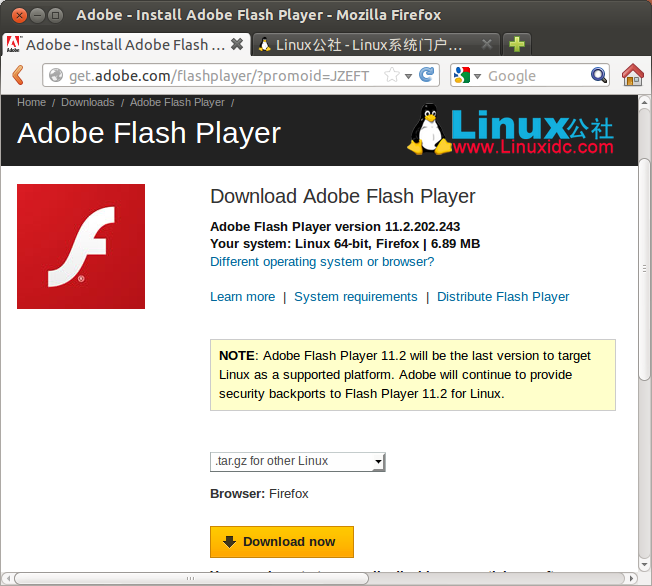Open the Distribute Flash Player link

pos(503,297)
